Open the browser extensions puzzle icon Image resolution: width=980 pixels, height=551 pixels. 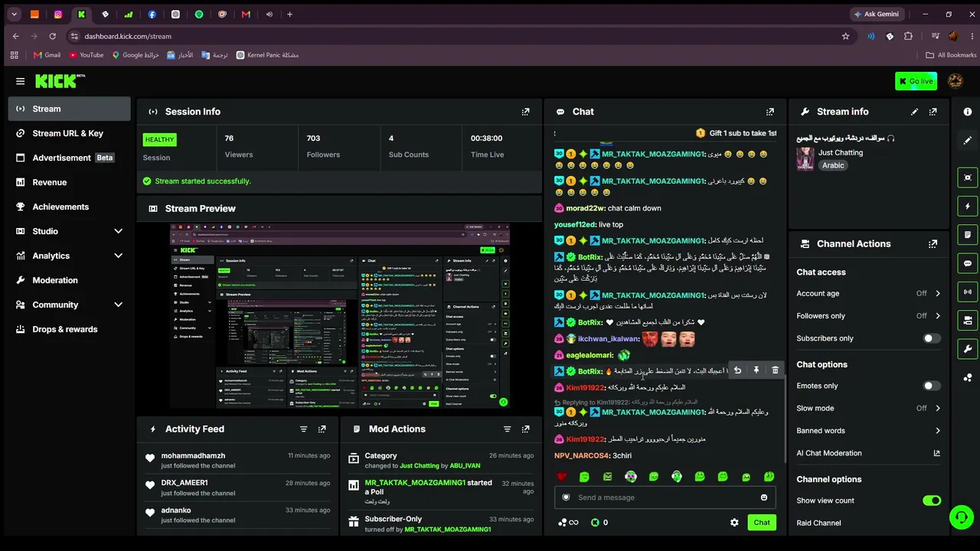tap(908, 36)
